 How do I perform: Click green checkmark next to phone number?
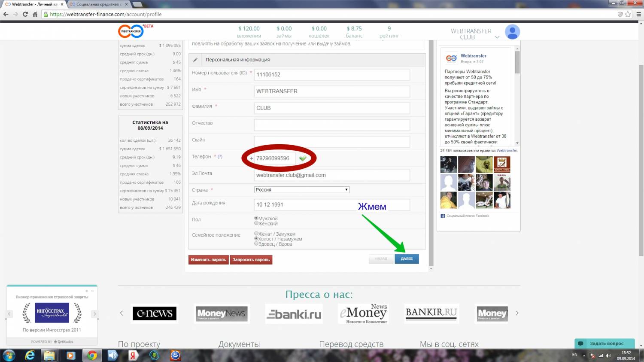pyautogui.click(x=303, y=158)
